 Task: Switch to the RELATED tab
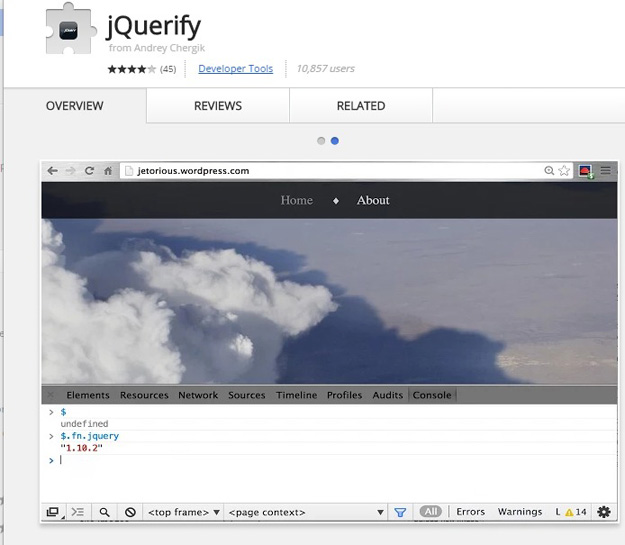pyautogui.click(x=361, y=106)
